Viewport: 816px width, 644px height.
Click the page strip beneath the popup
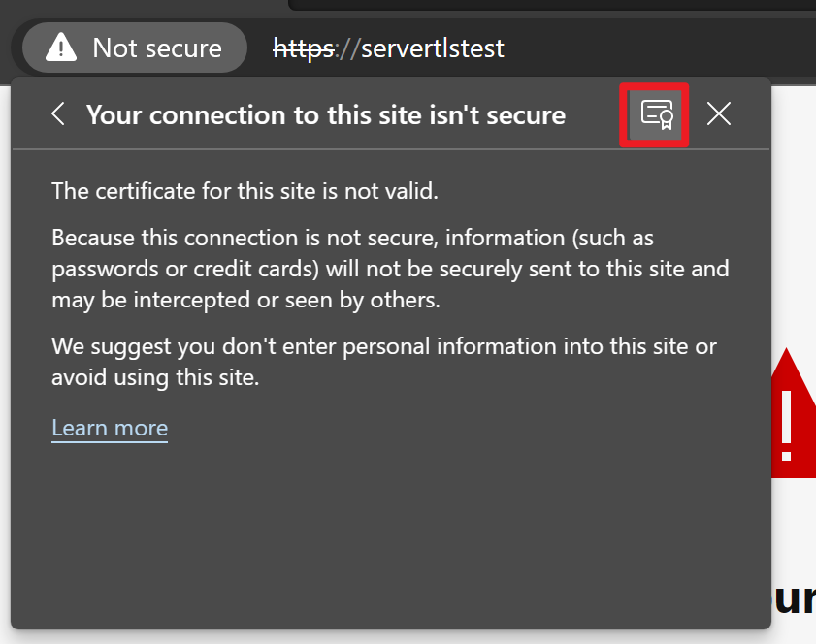pyautogui.click(x=388, y=637)
